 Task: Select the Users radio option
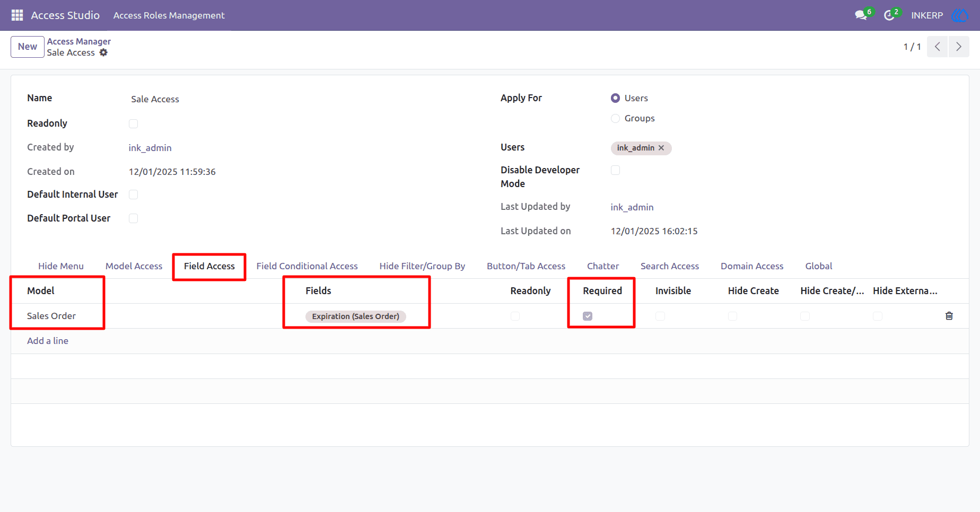(615, 98)
